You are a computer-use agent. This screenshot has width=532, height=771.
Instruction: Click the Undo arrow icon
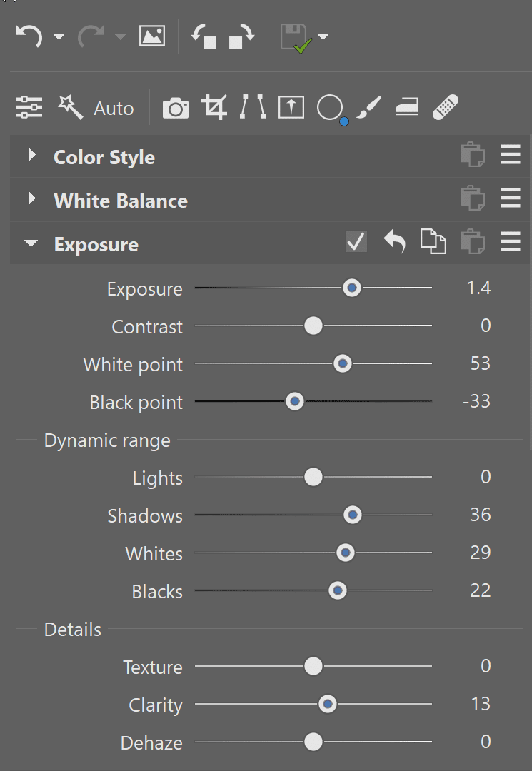29,36
